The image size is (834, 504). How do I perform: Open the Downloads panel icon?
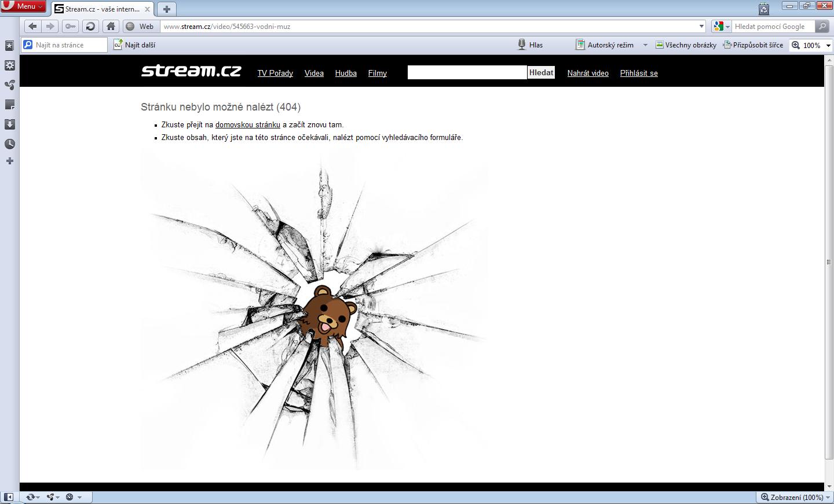pos(9,124)
